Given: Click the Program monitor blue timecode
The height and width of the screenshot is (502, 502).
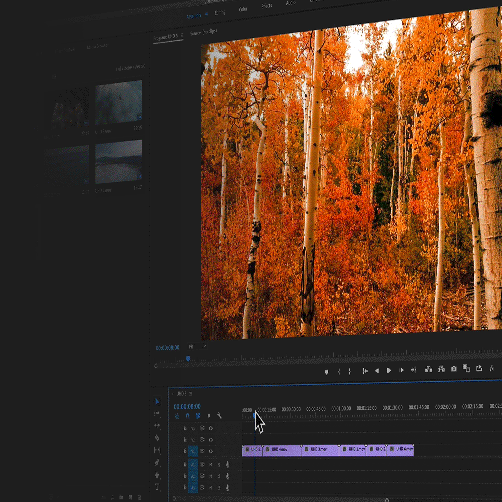Looking at the screenshot, I should 168,348.
